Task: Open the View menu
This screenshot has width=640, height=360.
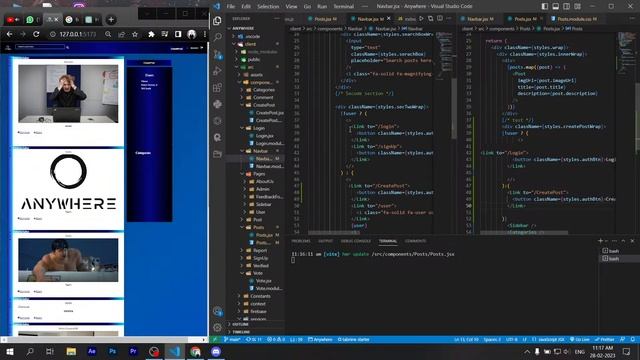Action: pyautogui.click(x=291, y=6)
